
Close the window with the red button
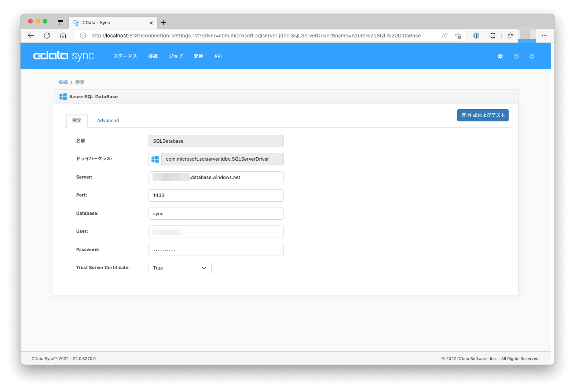pyautogui.click(x=30, y=21)
